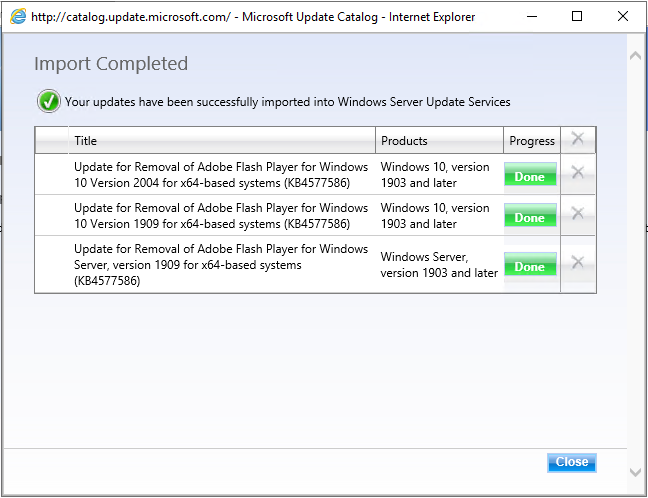Maximize the Internet Explorer window
Image resolution: width=648 pixels, height=498 pixels.
[x=577, y=17]
